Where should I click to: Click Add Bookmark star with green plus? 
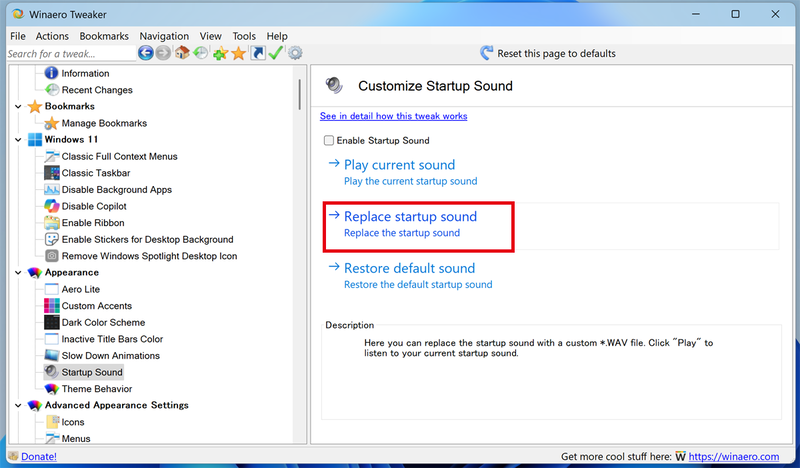coord(220,53)
